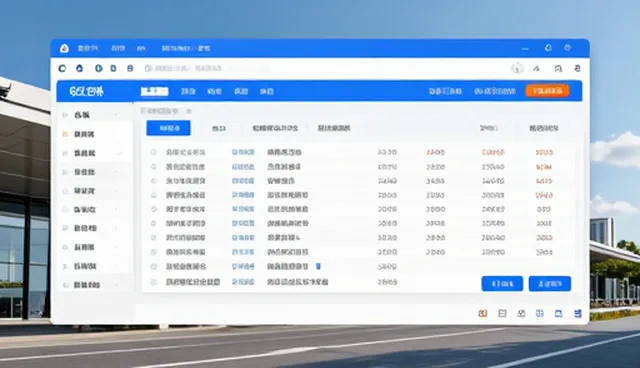This screenshot has width=640, height=368.
Task: Click the app logo icon in the title bar
Action: [x=64, y=48]
